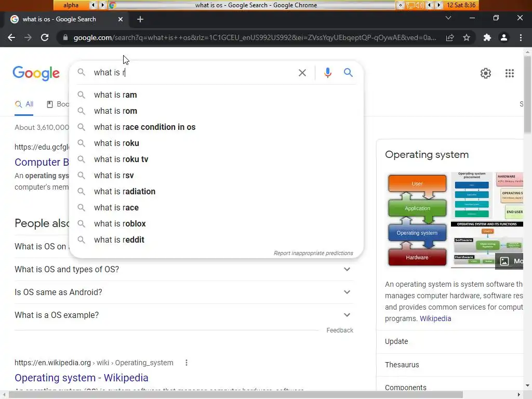532x399 pixels.
Task: Select suggestion 'what is rom'
Action: coord(216,111)
